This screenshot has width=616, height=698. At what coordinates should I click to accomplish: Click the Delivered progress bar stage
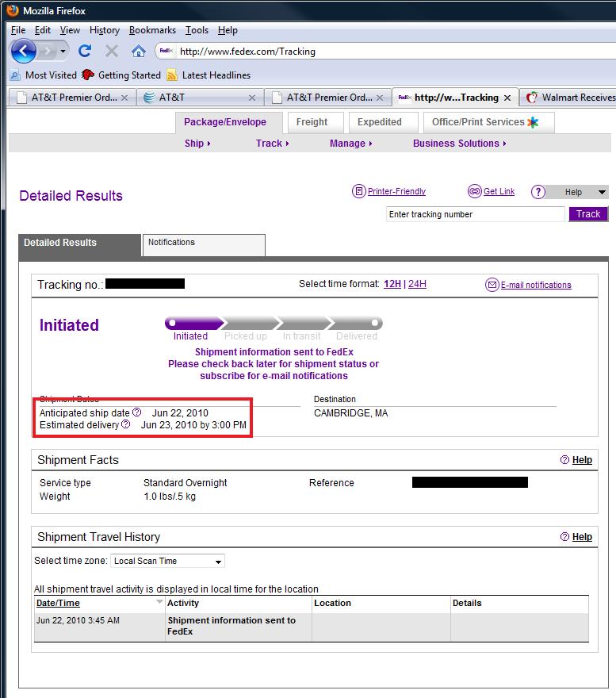(x=357, y=323)
